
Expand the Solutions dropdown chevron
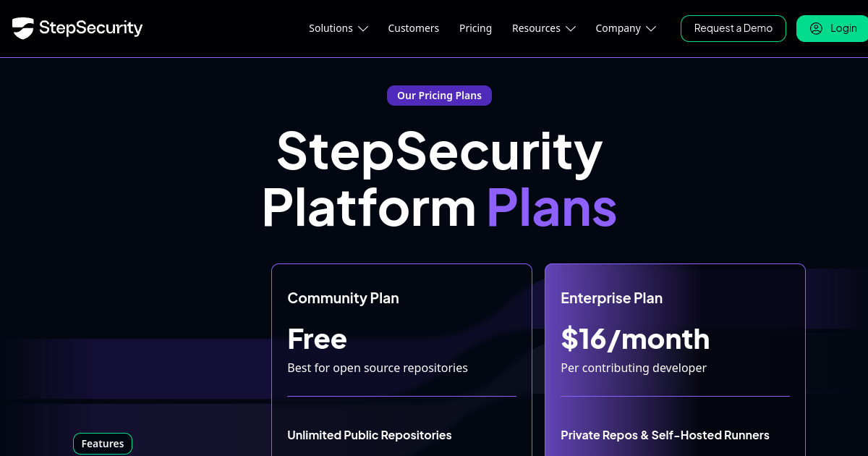pyautogui.click(x=363, y=29)
